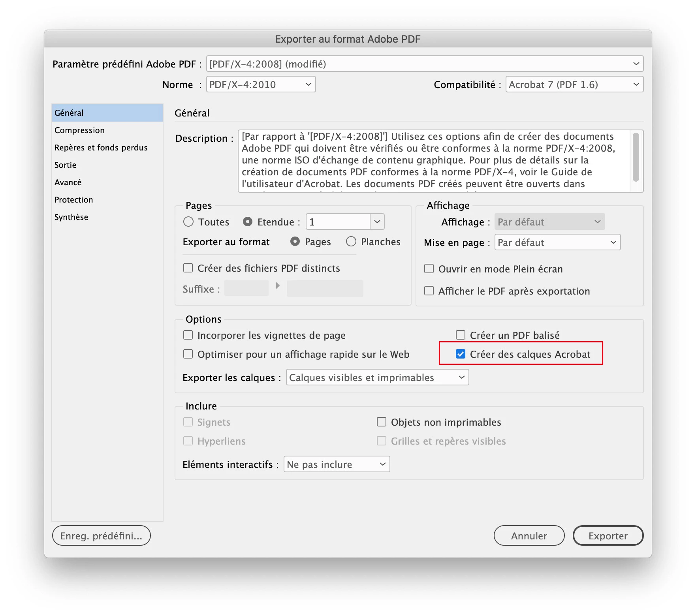Open the Paramètre prédéfini Adobe PDF dropdown

[x=425, y=64]
